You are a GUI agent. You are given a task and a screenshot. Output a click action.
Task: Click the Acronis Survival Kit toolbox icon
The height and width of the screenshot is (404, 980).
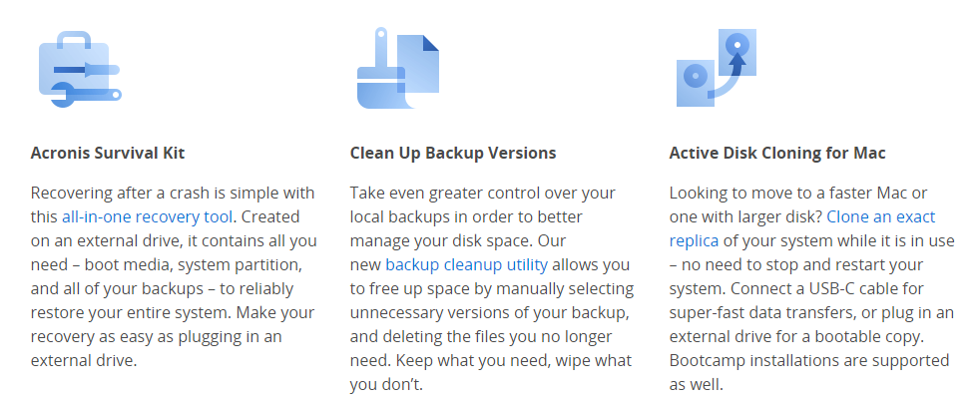click(80, 69)
